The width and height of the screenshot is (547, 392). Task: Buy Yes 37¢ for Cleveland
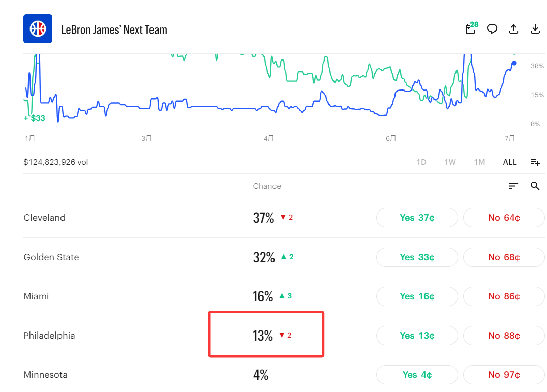point(417,218)
